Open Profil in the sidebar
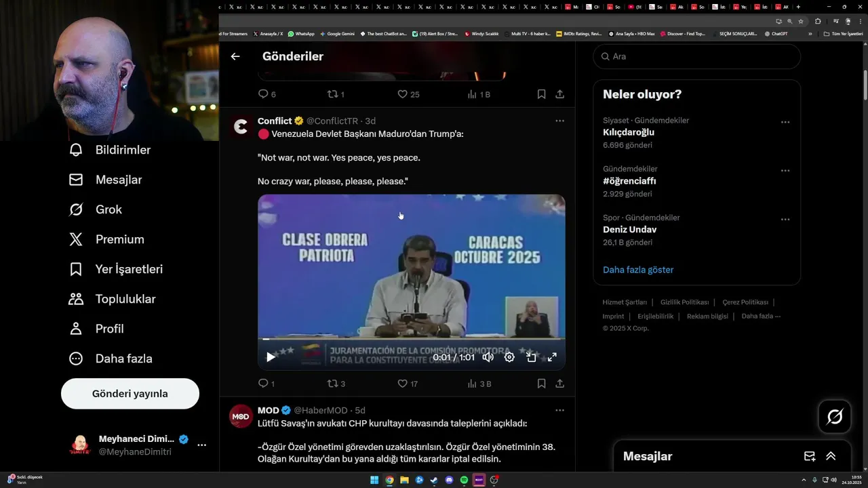This screenshot has width=868, height=488. click(x=96, y=329)
